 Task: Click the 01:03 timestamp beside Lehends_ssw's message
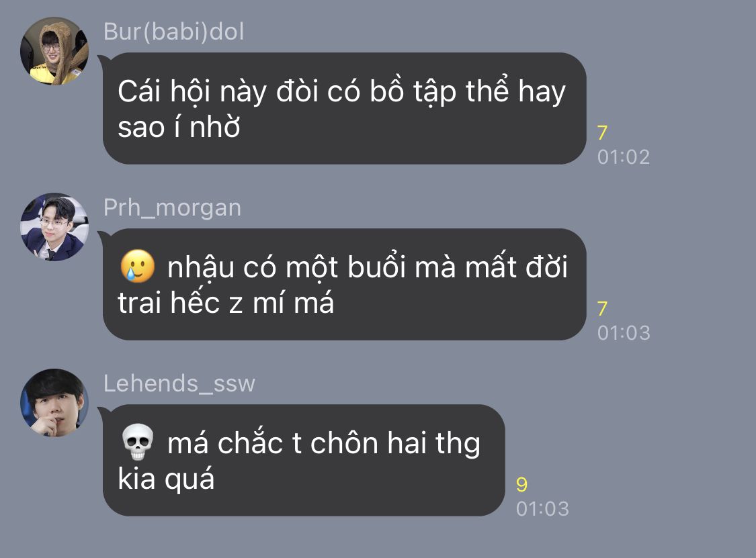tap(542, 509)
